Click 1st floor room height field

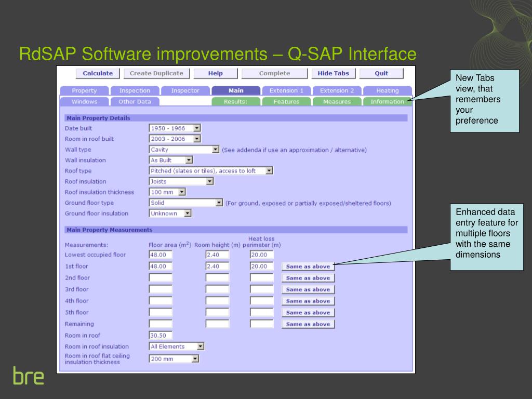(218, 267)
